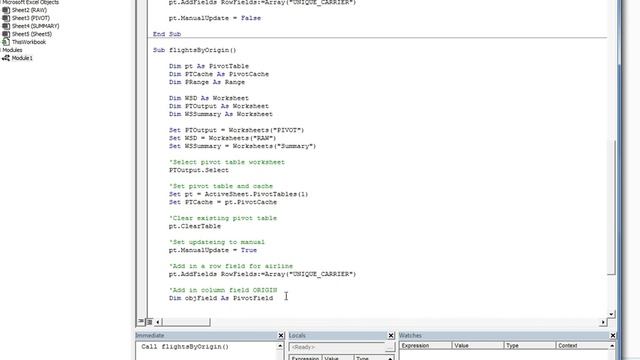This screenshot has width=640, height=360.
Task: Click 'Dim PTCache As PivotCache' line
Action: click(219, 74)
